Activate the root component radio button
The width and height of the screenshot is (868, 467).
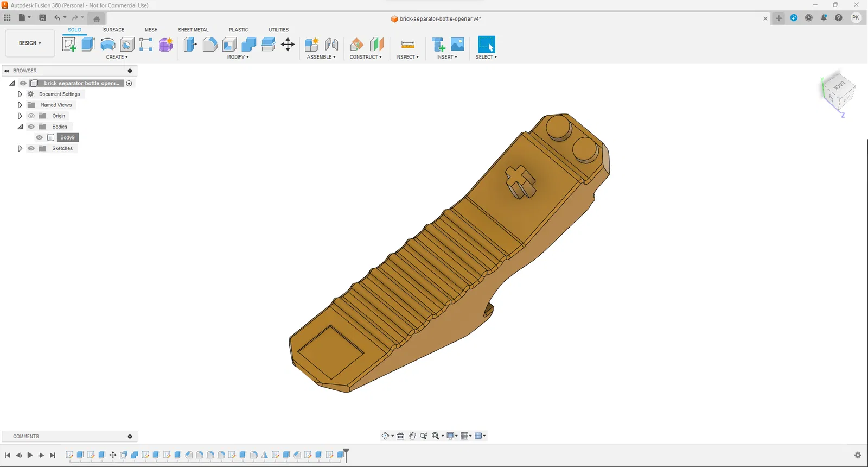129,83
